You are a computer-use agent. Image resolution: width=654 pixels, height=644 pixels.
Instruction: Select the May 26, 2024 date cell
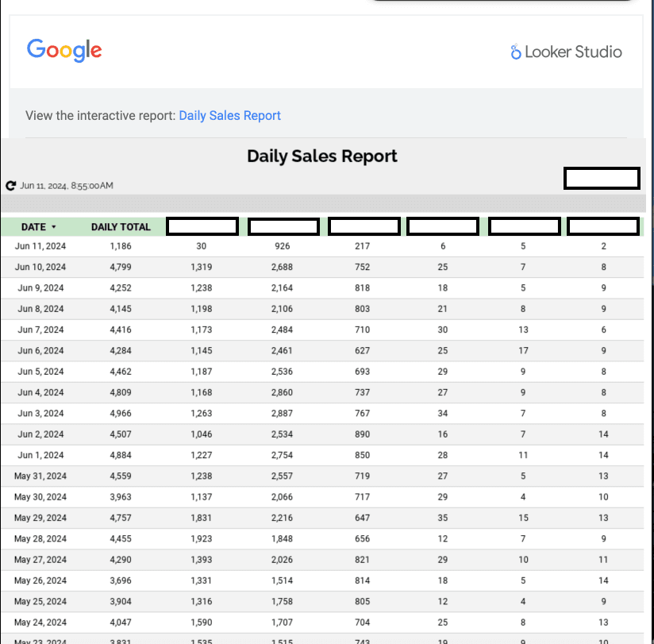pos(40,580)
